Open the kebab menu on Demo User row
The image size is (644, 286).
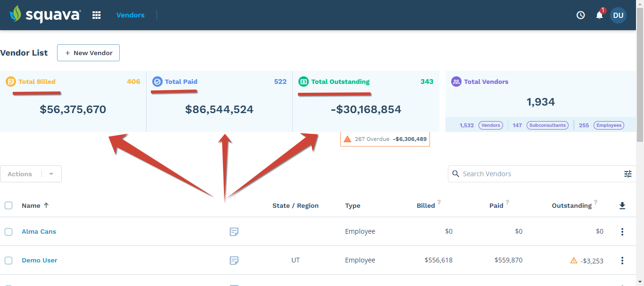coord(622,260)
